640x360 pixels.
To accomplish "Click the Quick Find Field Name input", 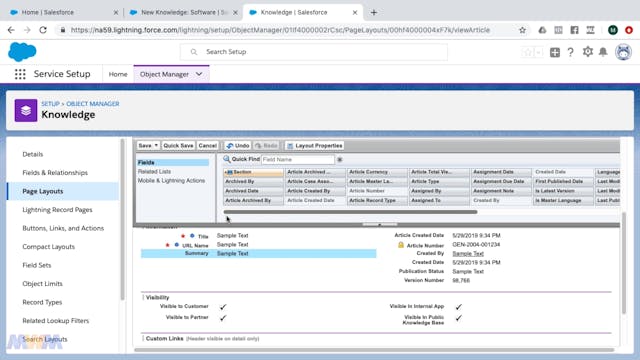I will tap(298, 160).
